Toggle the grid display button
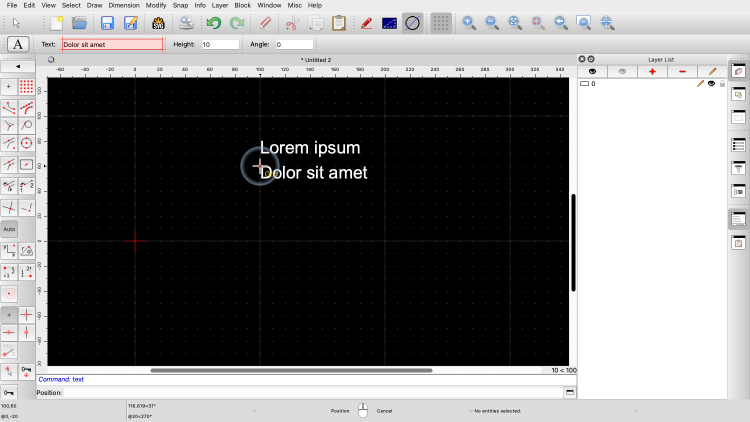This screenshot has width=750, height=422. 441,23
